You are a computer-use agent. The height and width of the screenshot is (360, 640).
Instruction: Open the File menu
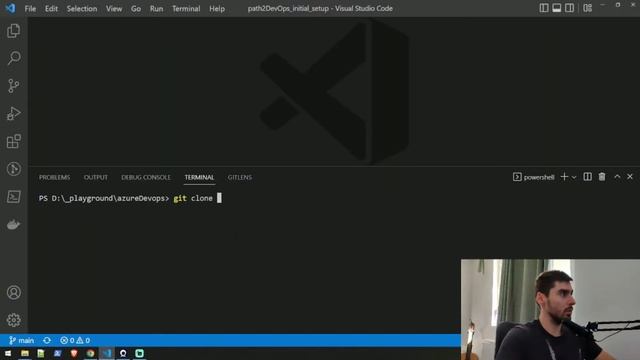(30, 9)
